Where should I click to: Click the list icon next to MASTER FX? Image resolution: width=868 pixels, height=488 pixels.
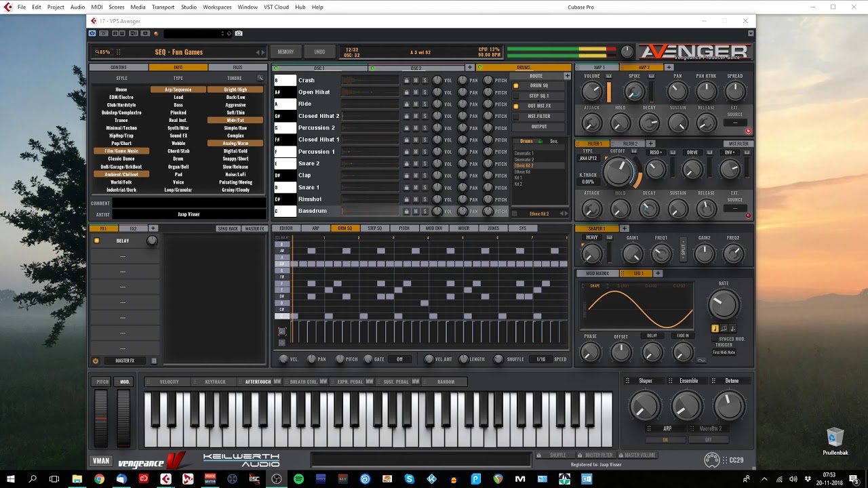[154, 361]
